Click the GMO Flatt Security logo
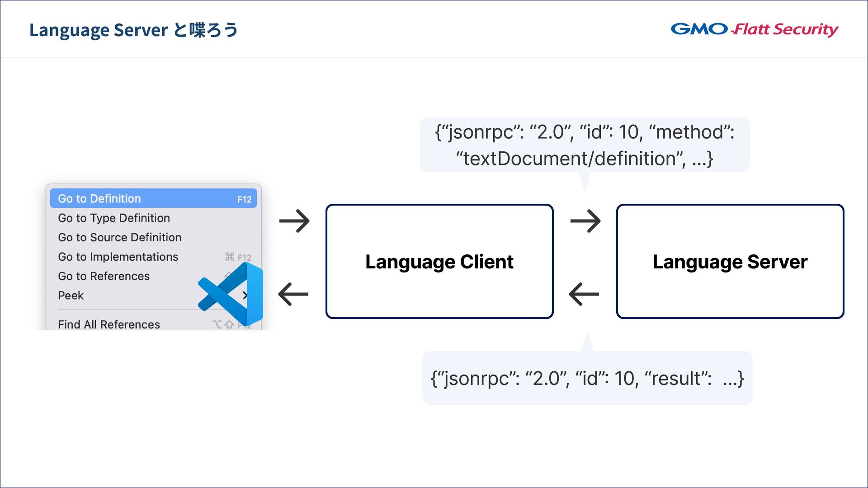 [754, 29]
